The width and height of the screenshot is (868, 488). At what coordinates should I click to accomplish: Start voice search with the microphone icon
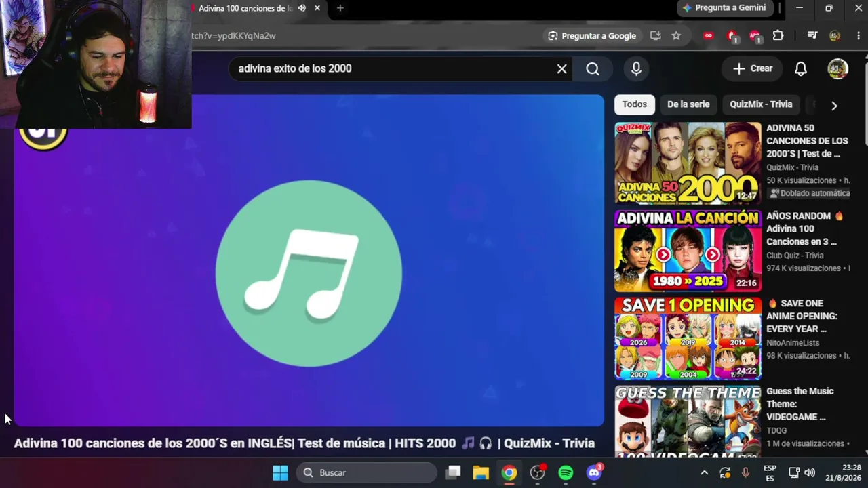pos(636,68)
